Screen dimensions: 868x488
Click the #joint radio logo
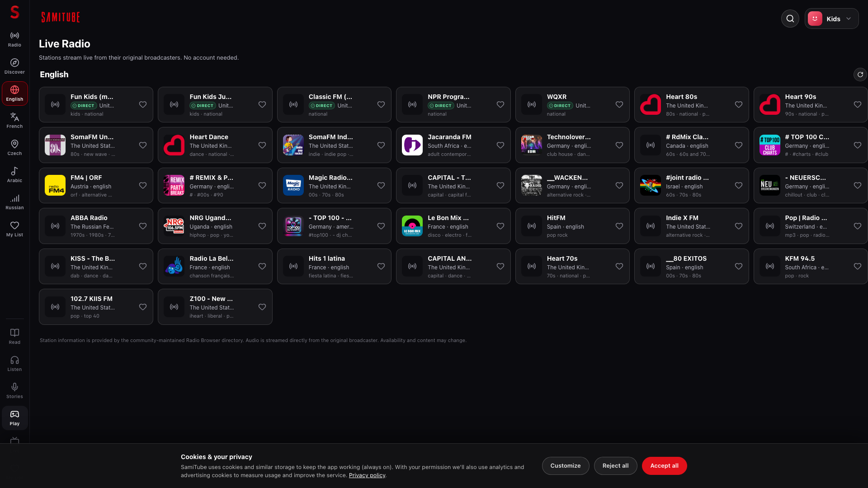pos(651,185)
